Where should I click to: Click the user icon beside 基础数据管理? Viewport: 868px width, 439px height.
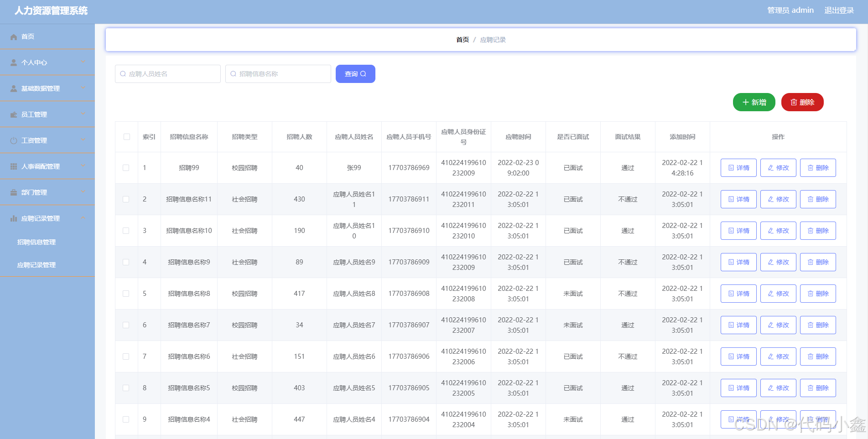14,89
